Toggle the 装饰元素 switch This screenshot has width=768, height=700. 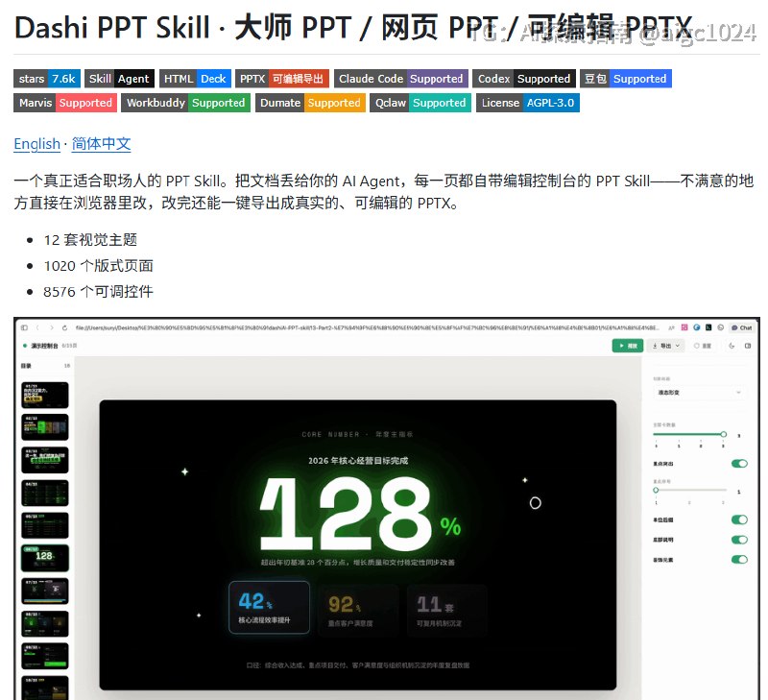click(739, 560)
